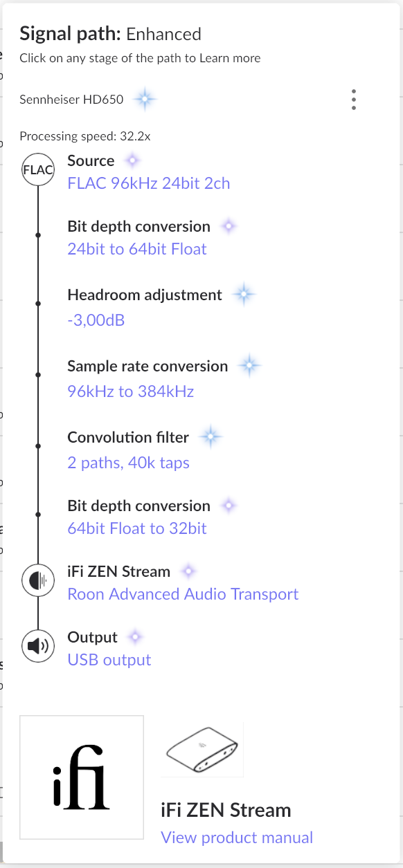Select the 96kHz to 384kHz conversion
This screenshot has height=868, width=403.
131,391
